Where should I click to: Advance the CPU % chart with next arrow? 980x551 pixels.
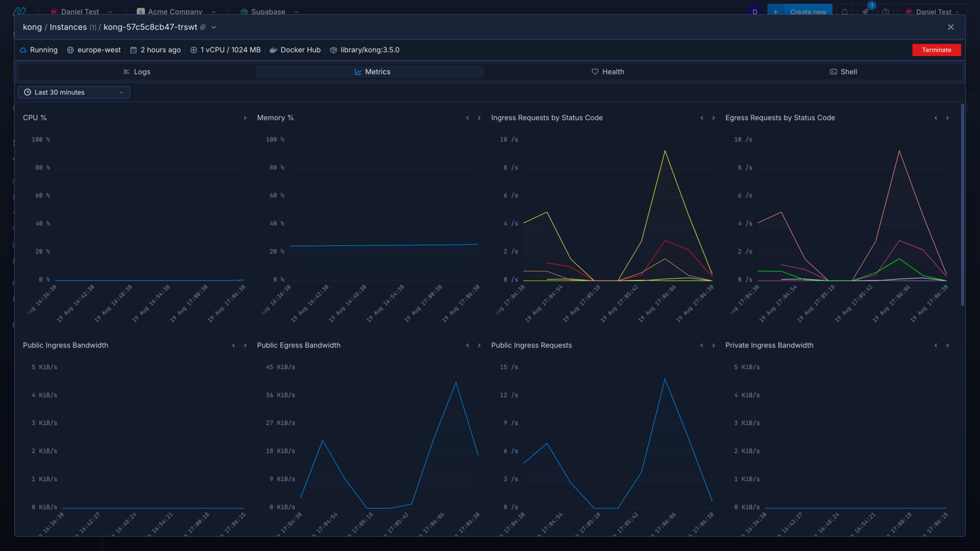point(245,118)
